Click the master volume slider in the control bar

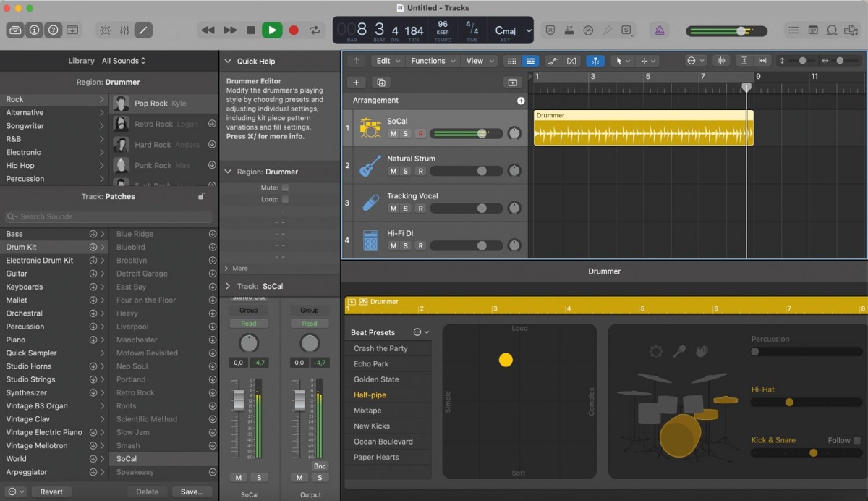727,31
